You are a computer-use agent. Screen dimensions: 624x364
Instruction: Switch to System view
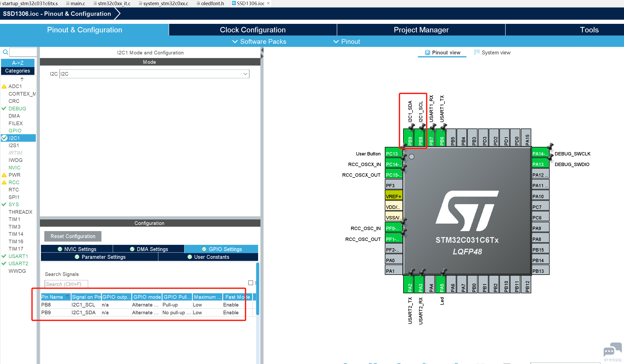click(x=492, y=53)
